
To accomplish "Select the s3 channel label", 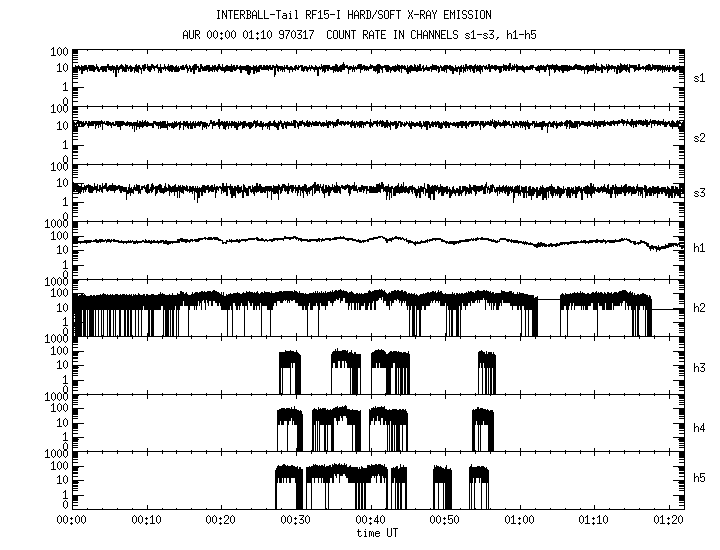I will pos(700,192).
